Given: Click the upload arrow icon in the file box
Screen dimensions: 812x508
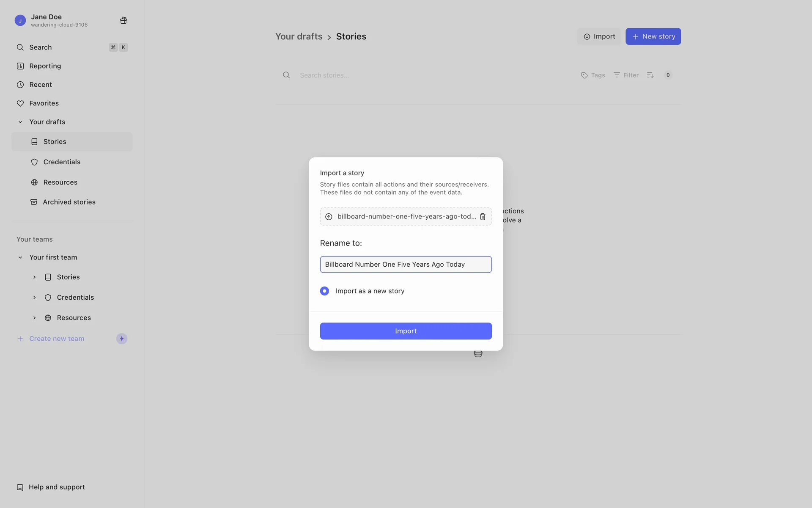Looking at the screenshot, I should point(329,217).
